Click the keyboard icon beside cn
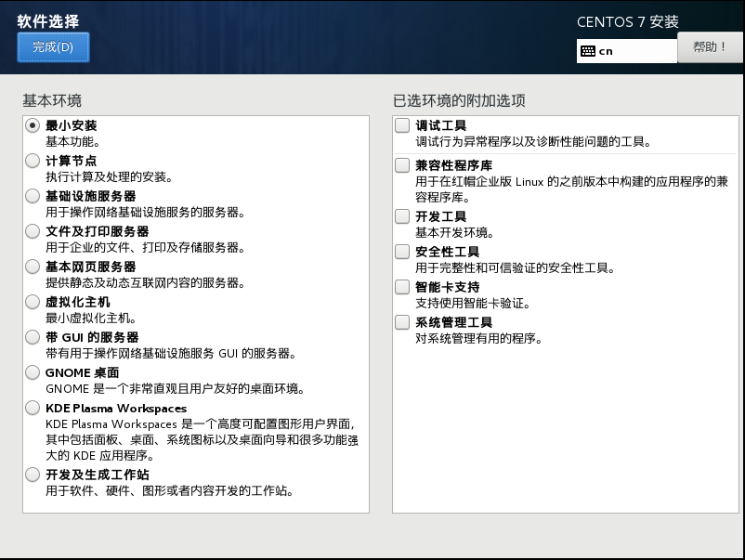Viewport: 745px width, 560px height. 588,51
